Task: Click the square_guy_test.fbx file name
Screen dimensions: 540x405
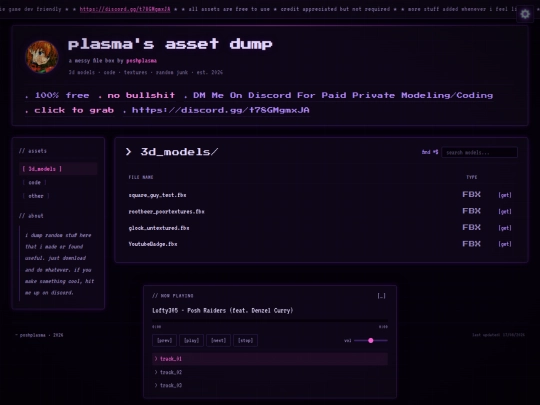Action: coord(157,195)
